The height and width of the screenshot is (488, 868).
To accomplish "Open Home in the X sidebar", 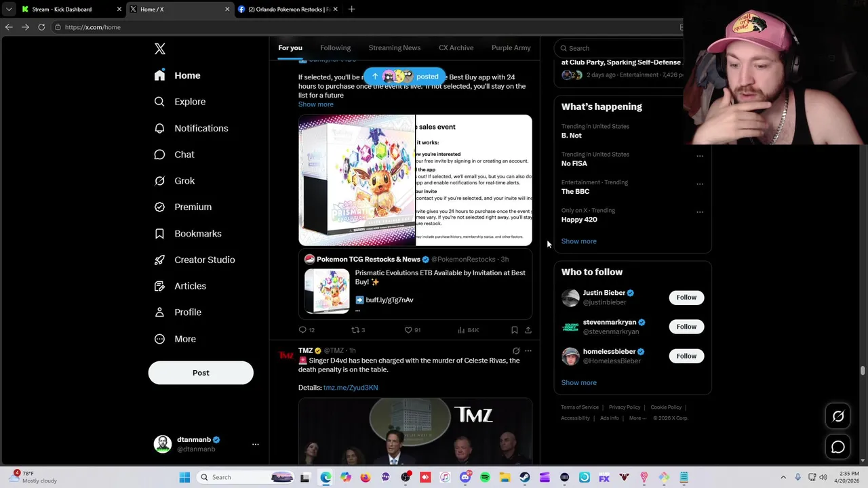I will 177,75.
